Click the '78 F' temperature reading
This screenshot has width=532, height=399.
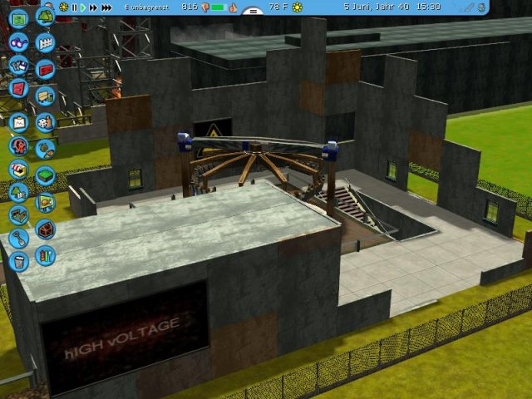coord(278,7)
